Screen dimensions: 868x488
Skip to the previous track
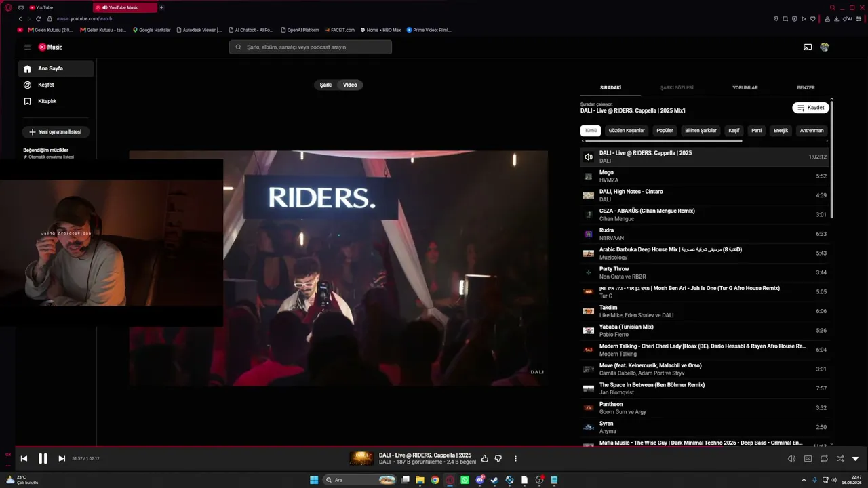pos(24,459)
